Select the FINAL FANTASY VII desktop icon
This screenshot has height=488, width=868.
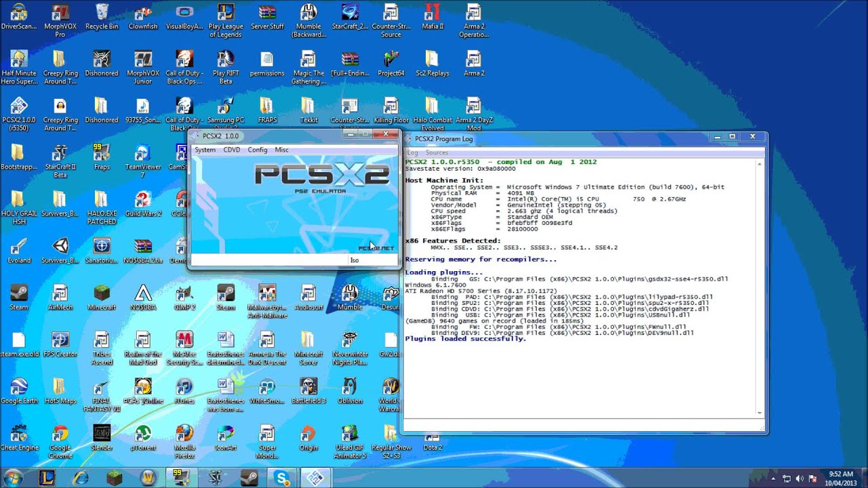pos(102,394)
